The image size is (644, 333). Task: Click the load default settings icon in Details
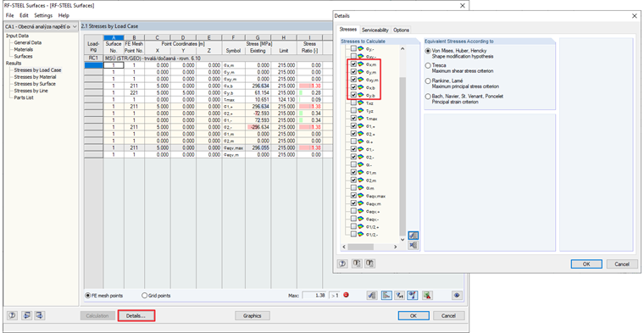click(x=357, y=264)
